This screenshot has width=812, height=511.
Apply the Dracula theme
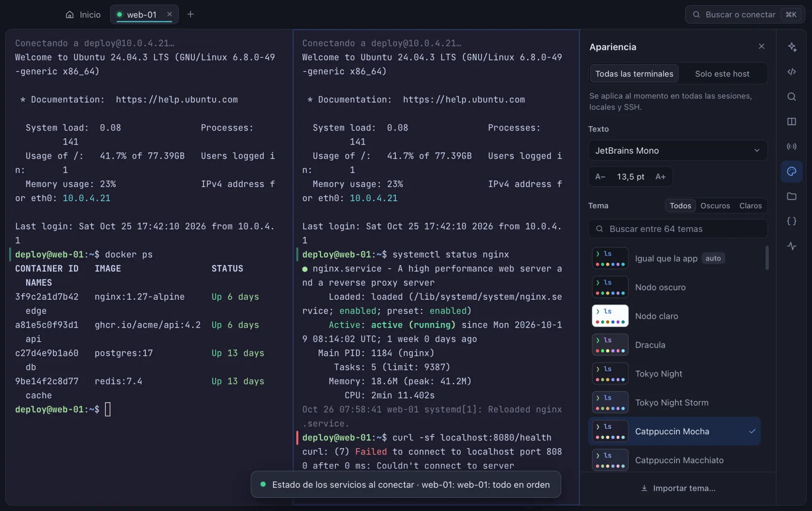coord(675,345)
